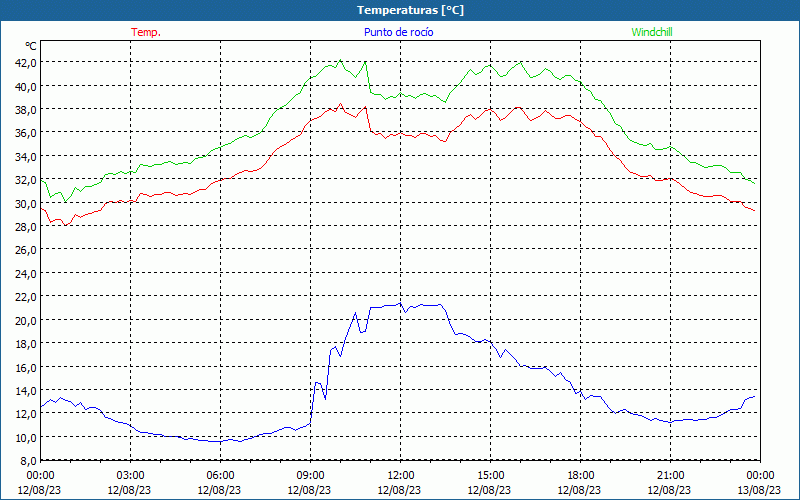800x500 pixels.
Task: Click the 12:00 time axis label
Action: coord(399,476)
